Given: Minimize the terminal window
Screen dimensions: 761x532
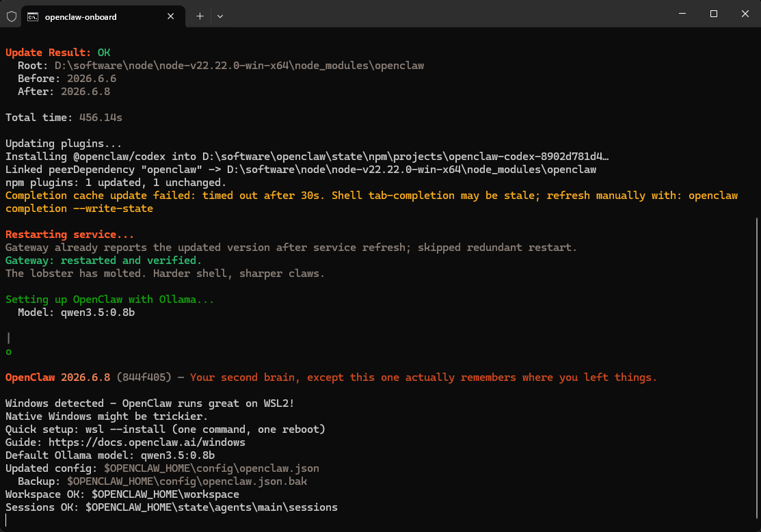Looking at the screenshot, I should [x=682, y=14].
